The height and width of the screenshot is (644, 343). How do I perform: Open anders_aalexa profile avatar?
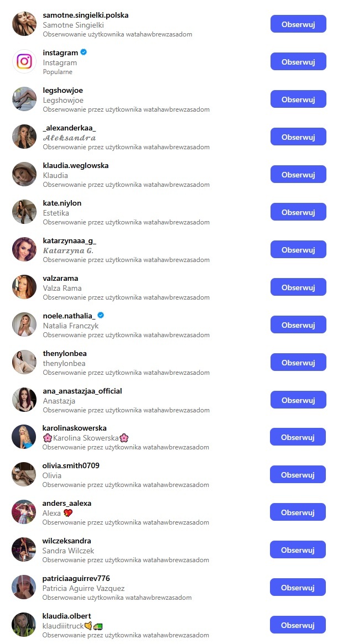[24, 512]
